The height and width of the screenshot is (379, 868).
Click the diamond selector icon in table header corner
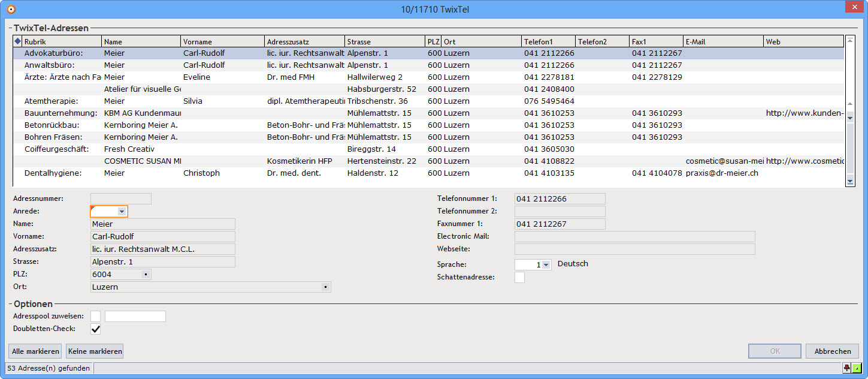coord(17,41)
